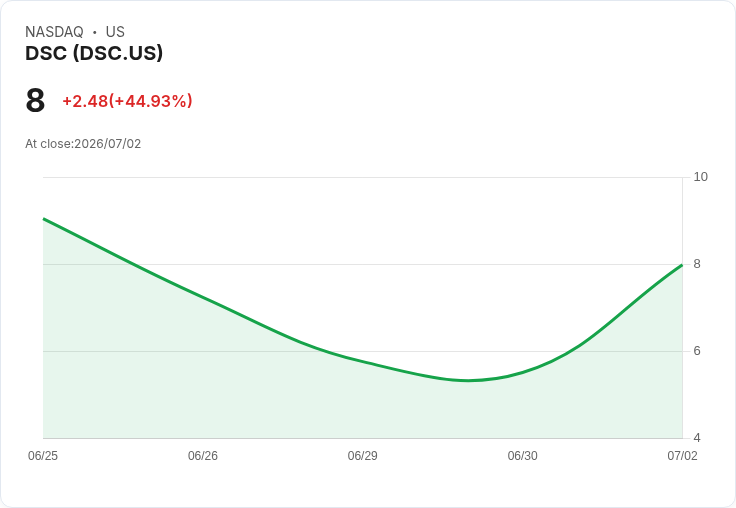This screenshot has width=736, height=508.
Task: Click the 4 price axis label
Action: point(697,438)
